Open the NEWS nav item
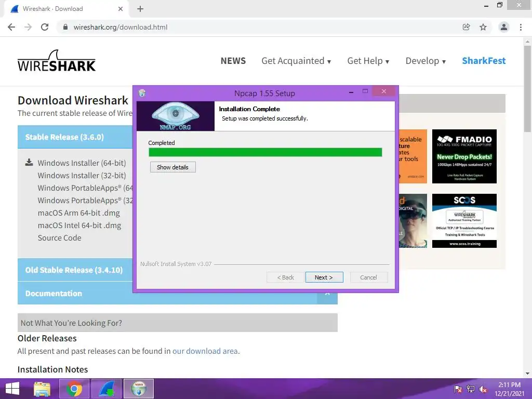Screen dimensions: 532x399 point(233,61)
